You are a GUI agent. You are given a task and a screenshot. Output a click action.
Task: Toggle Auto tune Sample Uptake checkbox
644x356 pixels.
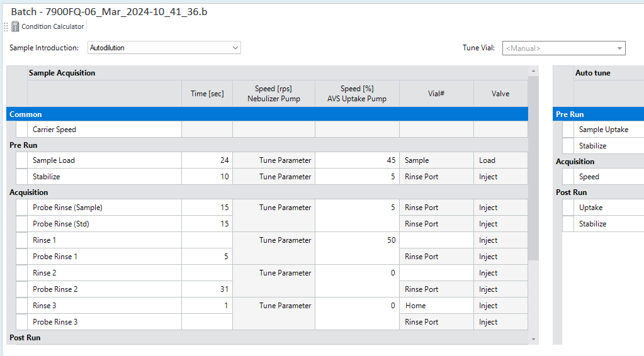click(x=568, y=130)
